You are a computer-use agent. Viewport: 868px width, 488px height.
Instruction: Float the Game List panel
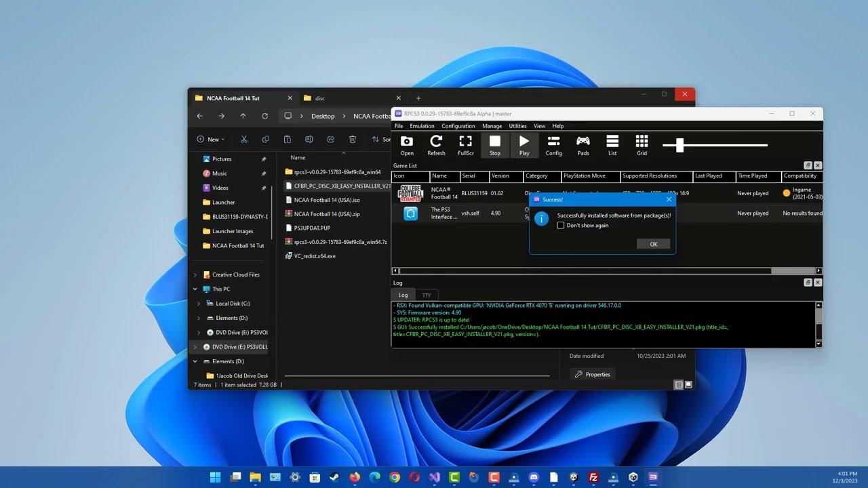tap(808, 165)
